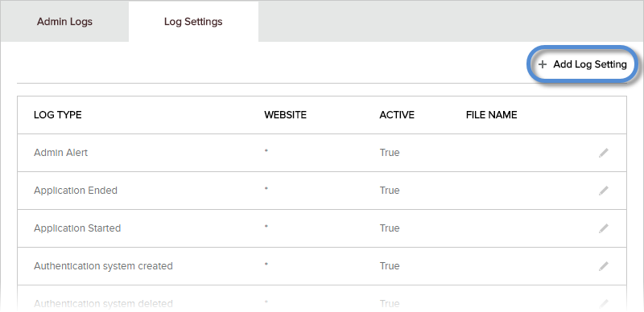Edit the Application Ended log setting
Screen dimensions: 644x312
pos(603,191)
